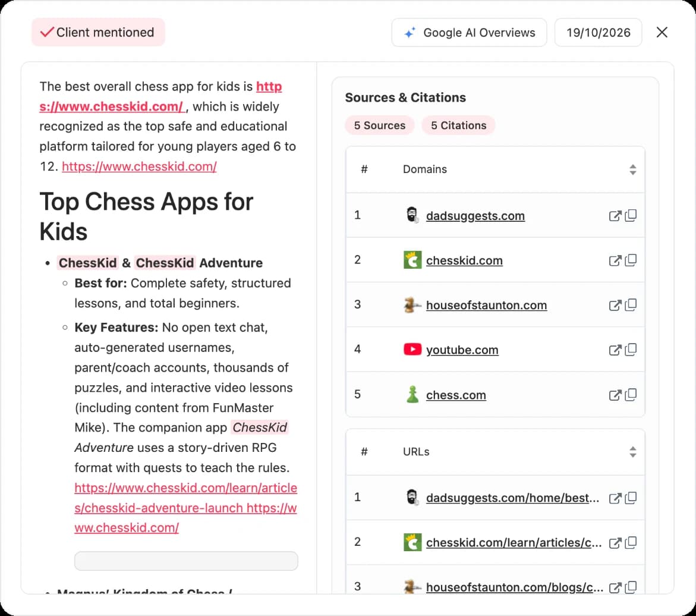Sort the Domains table column
Viewport: 696px width, 616px height.
click(x=632, y=169)
